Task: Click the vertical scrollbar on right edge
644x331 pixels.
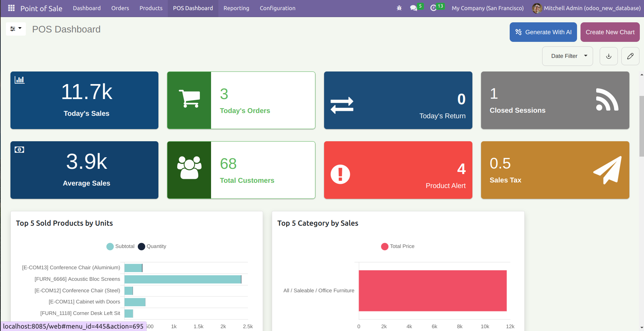Action: coord(641,126)
